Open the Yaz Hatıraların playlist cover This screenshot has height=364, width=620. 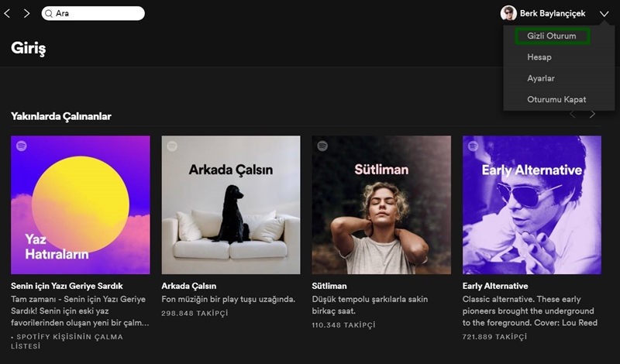coord(81,204)
